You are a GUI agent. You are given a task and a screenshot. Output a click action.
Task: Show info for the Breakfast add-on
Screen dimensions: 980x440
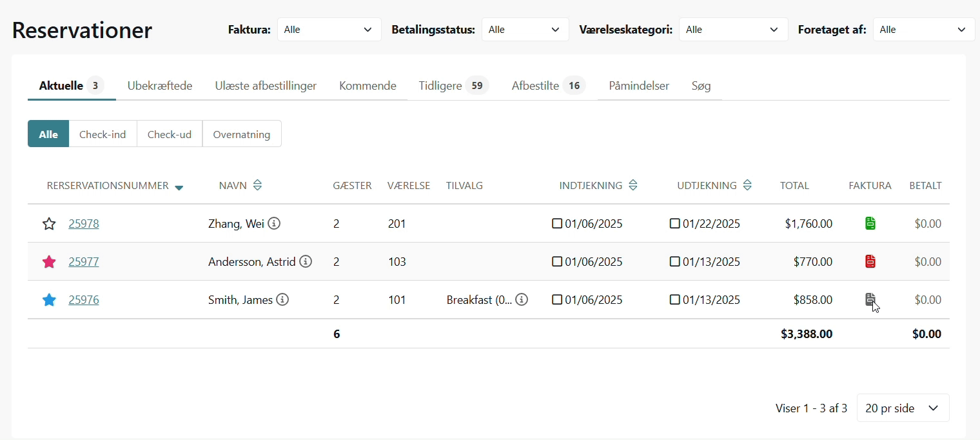click(522, 300)
